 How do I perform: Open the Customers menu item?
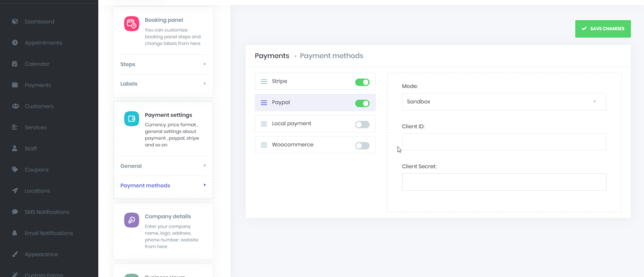click(x=39, y=106)
